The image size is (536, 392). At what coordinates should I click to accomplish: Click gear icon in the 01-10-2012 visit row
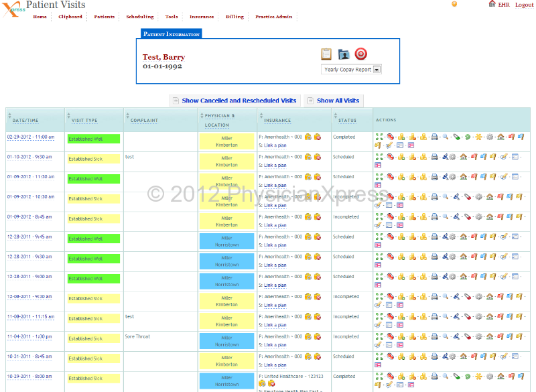pyautogui.click(x=453, y=157)
